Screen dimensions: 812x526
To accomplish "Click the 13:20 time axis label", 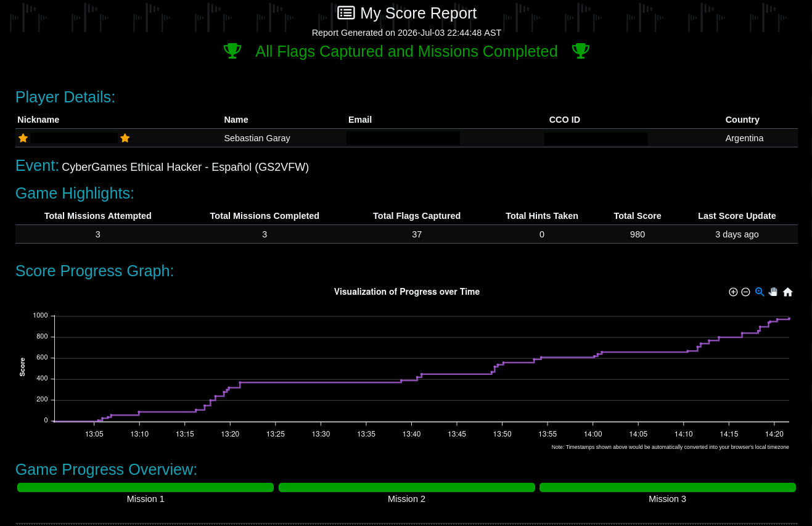I will pos(230,434).
